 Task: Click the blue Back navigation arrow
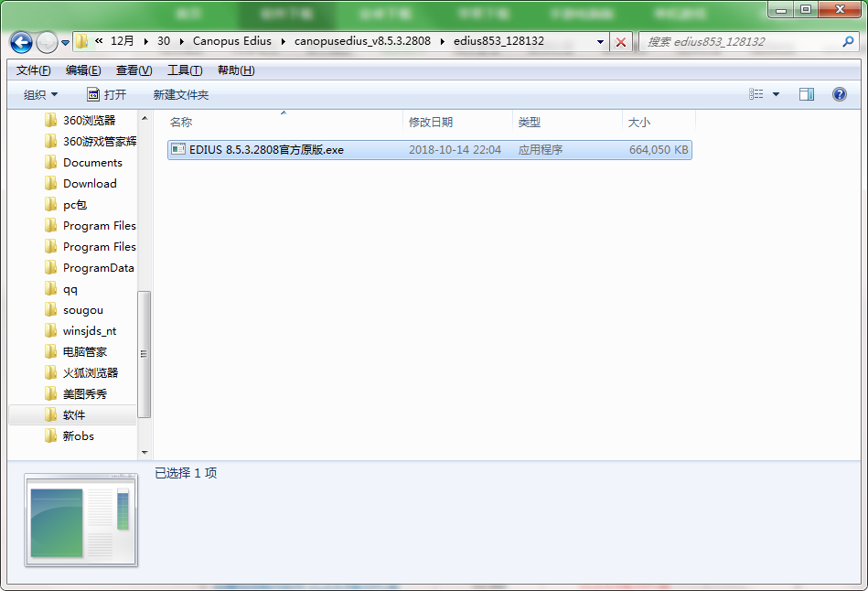(x=22, y=42)
